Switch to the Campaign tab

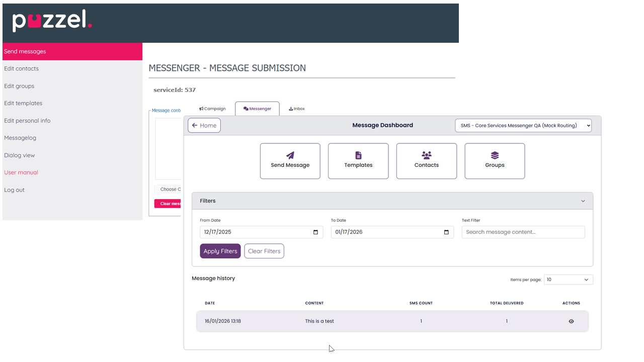pyautogui.click(x=212, y=109)
